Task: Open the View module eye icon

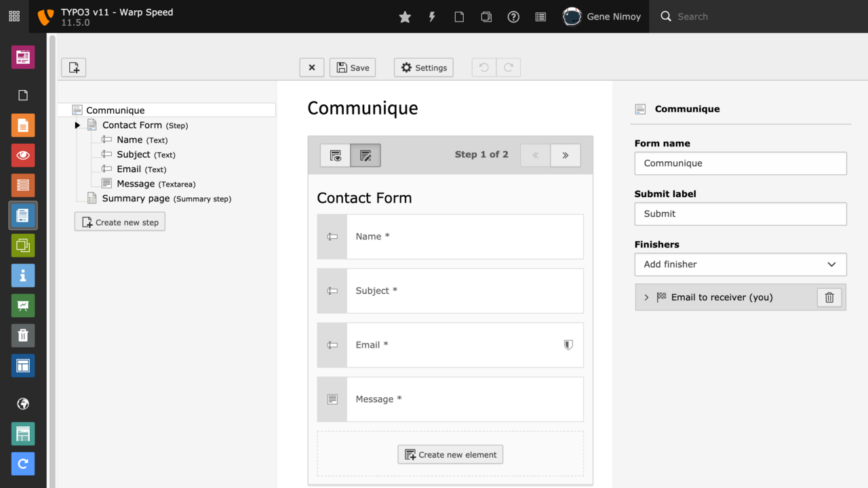Action: point(23,155)
